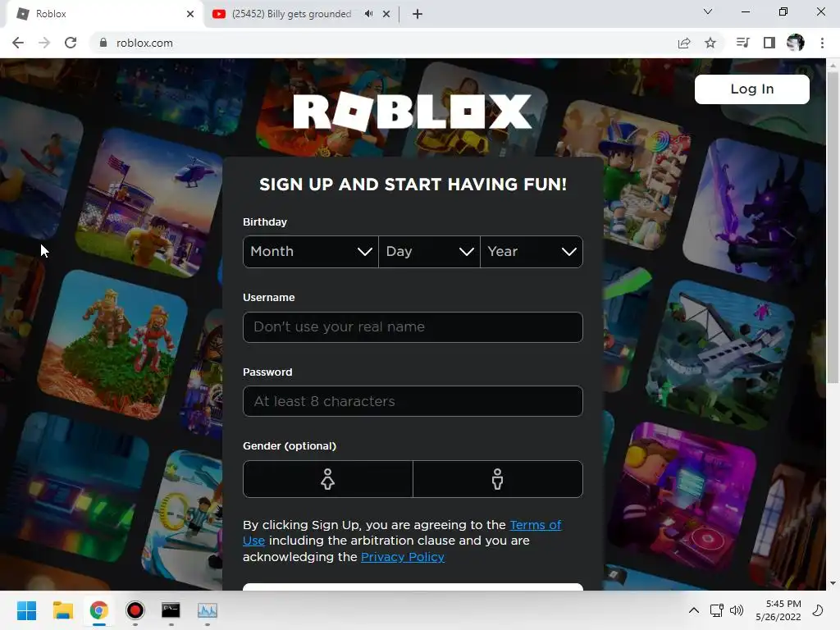Close the Billy gets grounded YouTube tab
The height and width of the screenshot is (630, 840).
point(386,14)
